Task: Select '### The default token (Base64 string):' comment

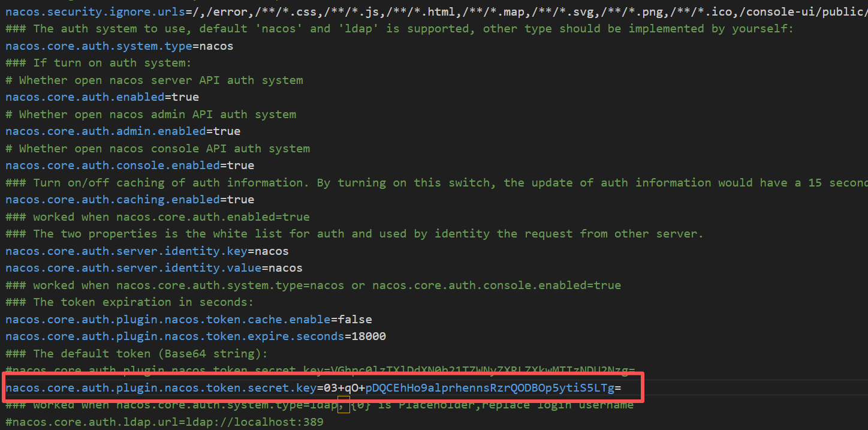Action: (x=137, y=354)
